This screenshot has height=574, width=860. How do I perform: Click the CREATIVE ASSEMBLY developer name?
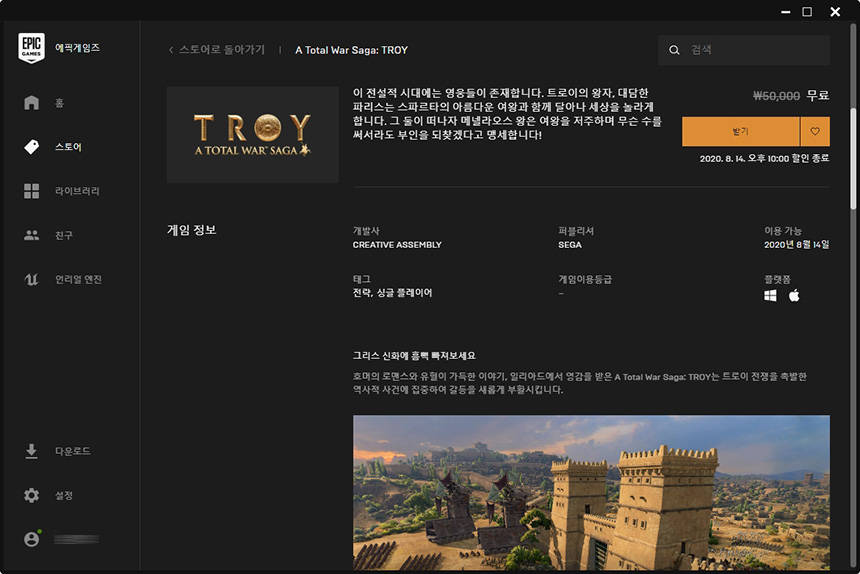[x=397, y=245]
